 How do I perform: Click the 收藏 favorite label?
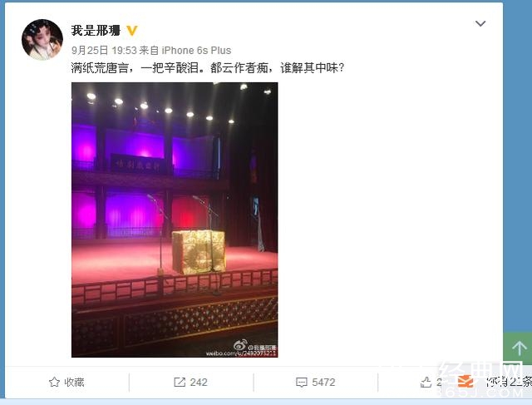click(74, 383)
